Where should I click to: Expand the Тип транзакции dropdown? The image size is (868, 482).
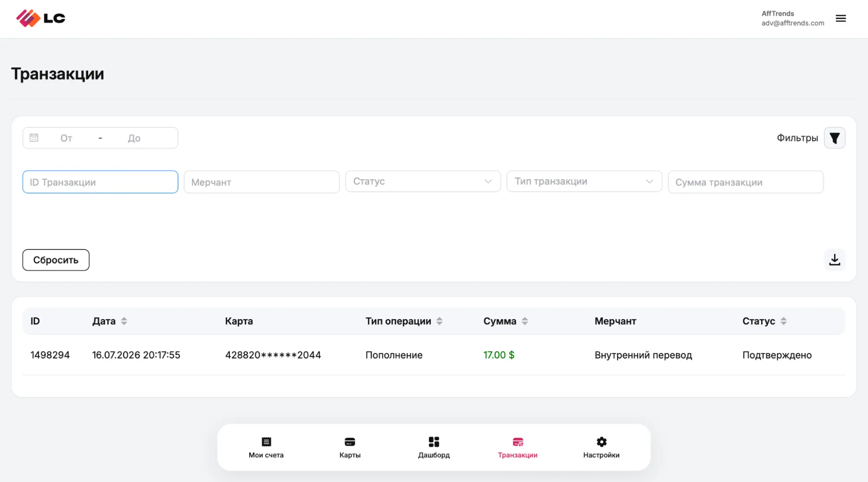[584, 181]
